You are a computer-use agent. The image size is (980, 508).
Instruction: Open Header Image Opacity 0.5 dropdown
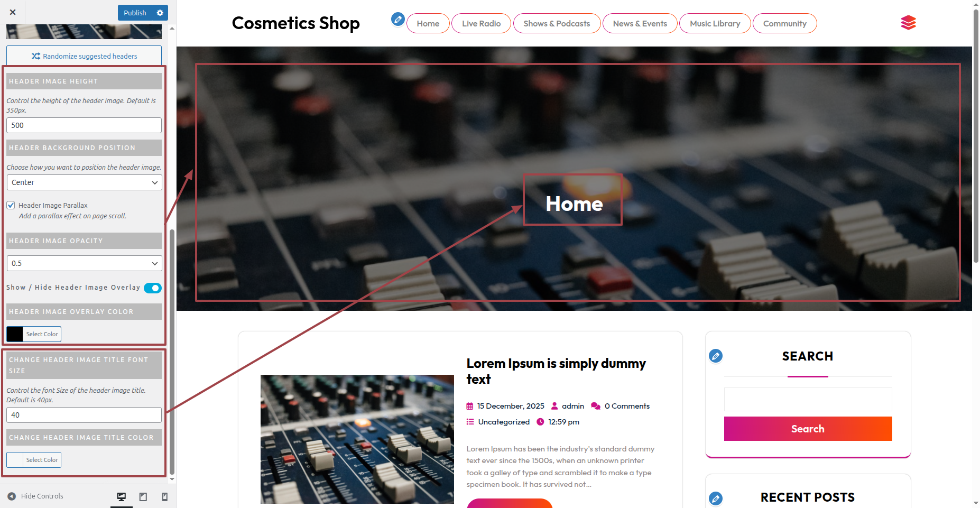pyautogui.click(x=85, y=263)
